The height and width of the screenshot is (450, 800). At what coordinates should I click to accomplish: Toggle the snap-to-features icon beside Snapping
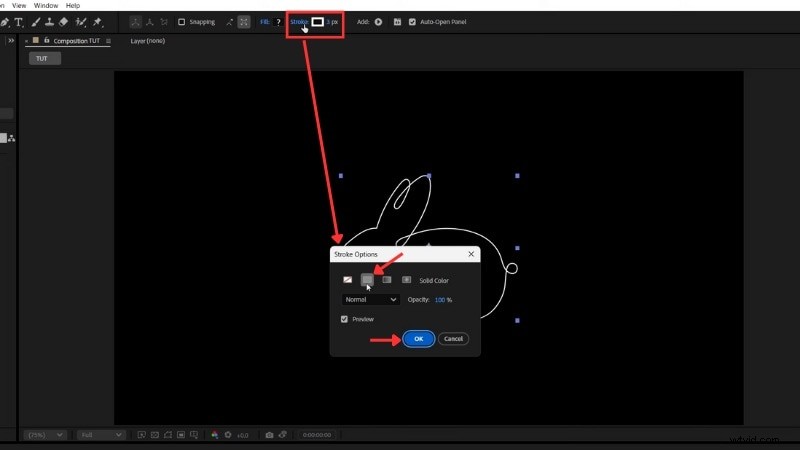pyautogui.click(x=244, y=22)
